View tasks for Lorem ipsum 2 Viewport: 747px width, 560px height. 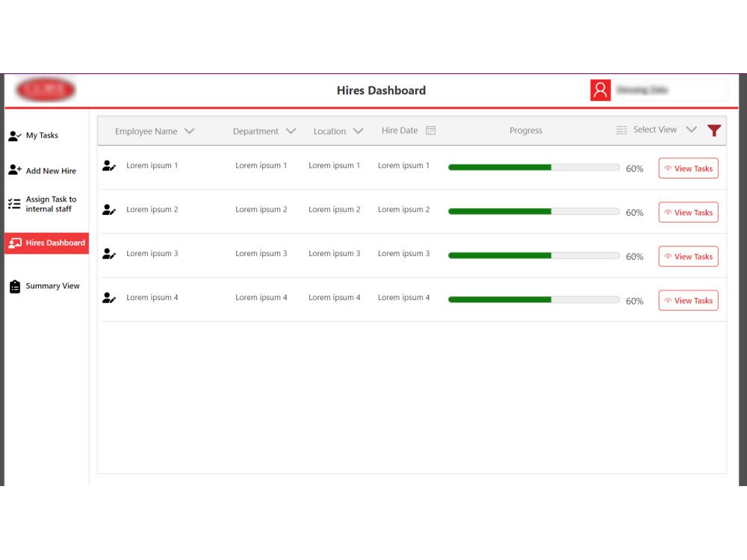[689, 212]
